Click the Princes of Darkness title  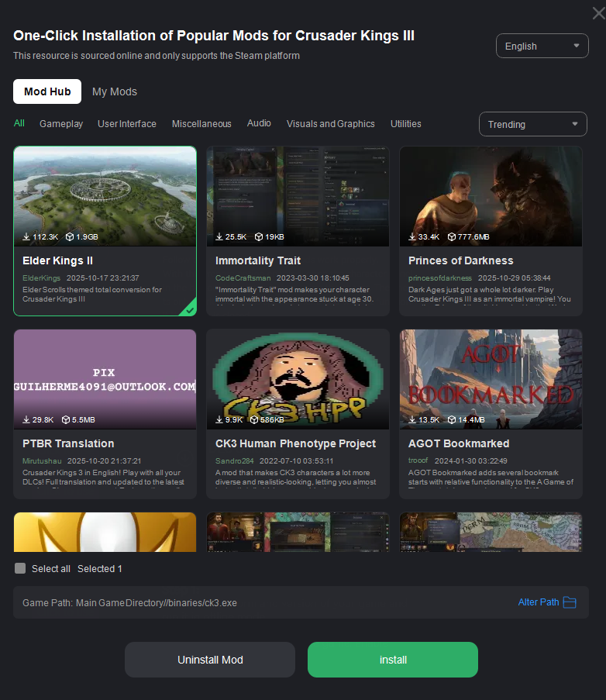[x=460, y=260]
